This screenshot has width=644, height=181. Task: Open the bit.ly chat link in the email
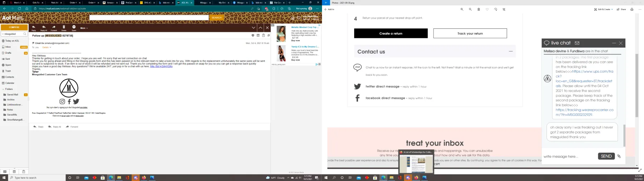[161, 66]
